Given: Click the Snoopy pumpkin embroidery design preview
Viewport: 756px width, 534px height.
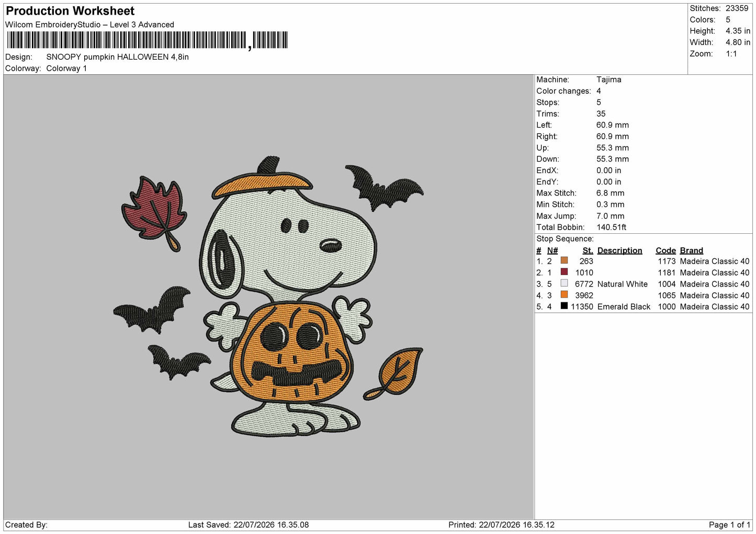Looking at the screenshot, I should click(x=268, y=296).
